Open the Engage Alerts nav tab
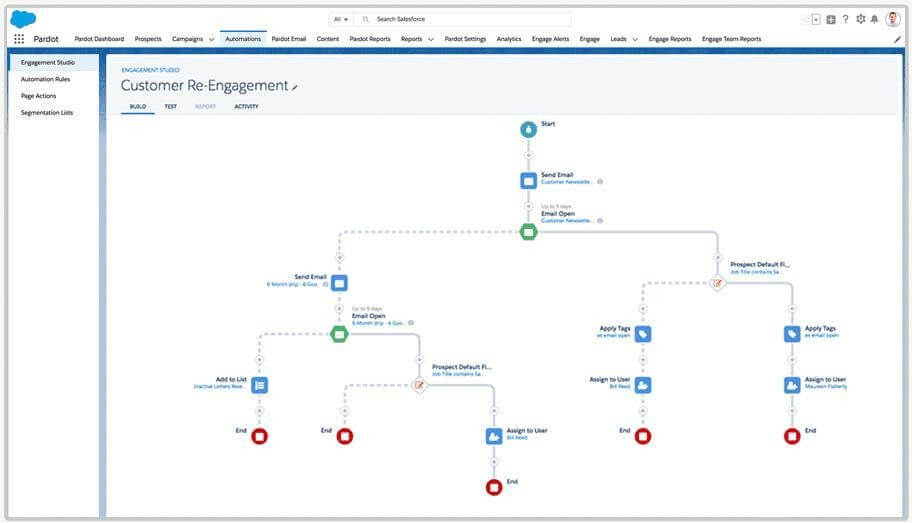The width and height of the screenshot is (912, 523). [x=550, y=39]
